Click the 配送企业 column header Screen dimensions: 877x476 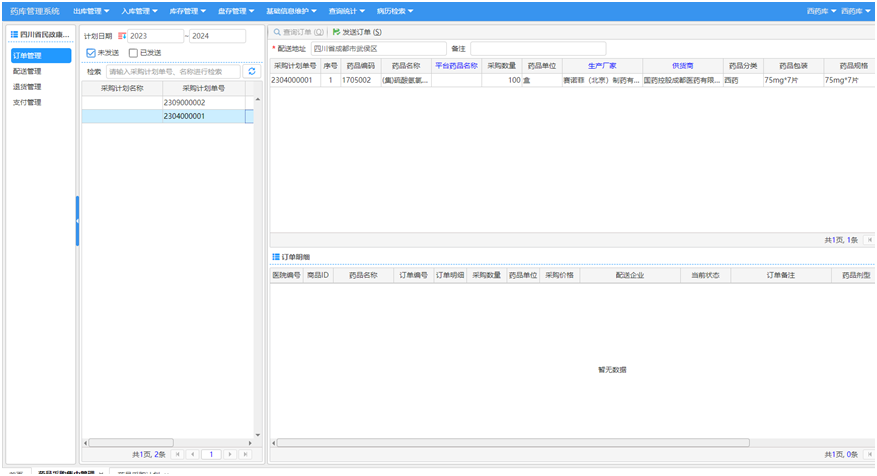[630, 275]
